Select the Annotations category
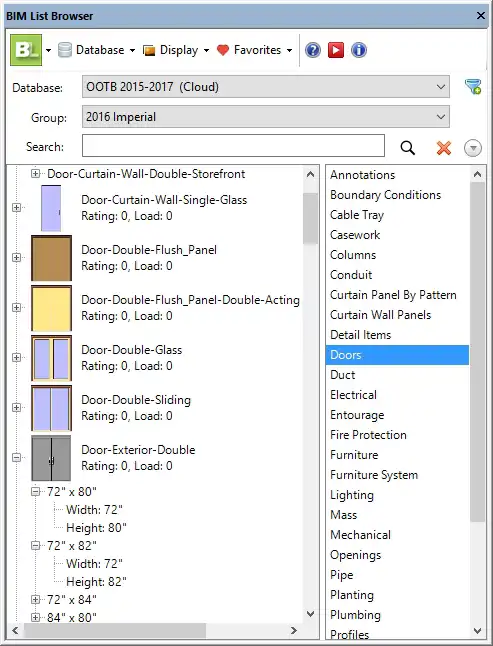The width and height of the screenshot is (493, 646). point(397,175)
